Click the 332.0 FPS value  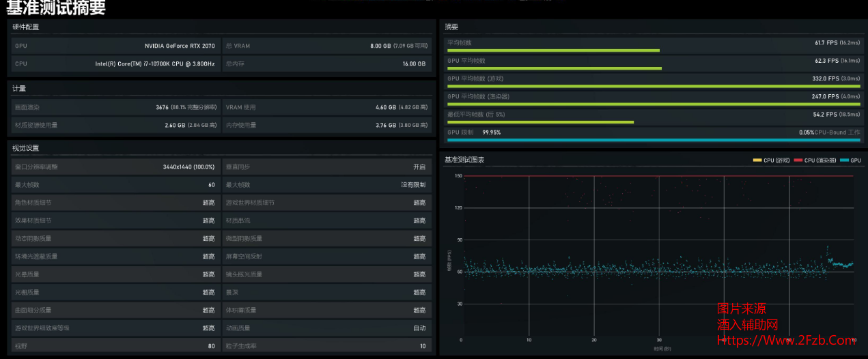tap(824, 78)
